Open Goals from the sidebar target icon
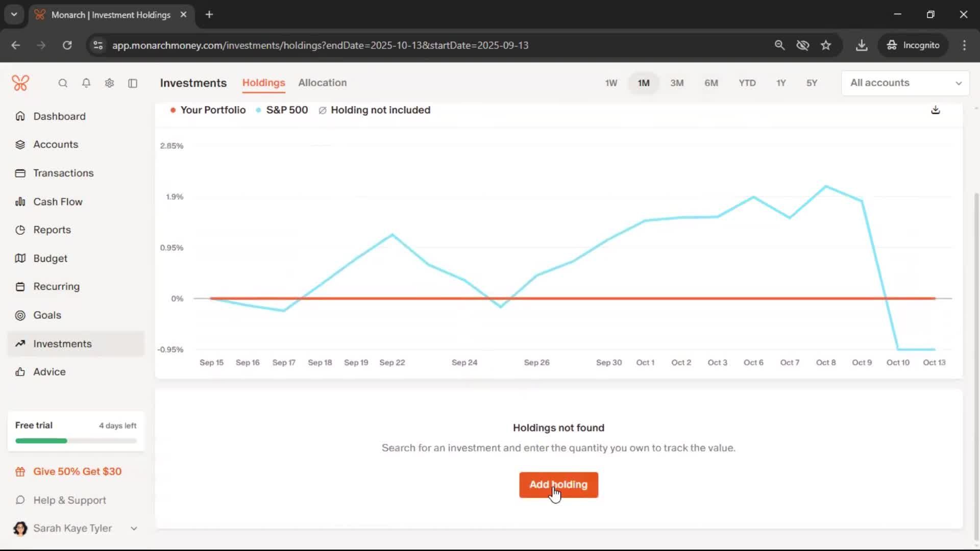 [20, 315]
